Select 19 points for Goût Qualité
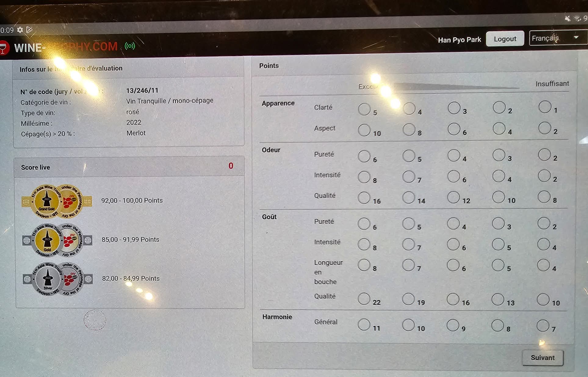The height and width of the screenshot is (377, 588). point(408,299)
